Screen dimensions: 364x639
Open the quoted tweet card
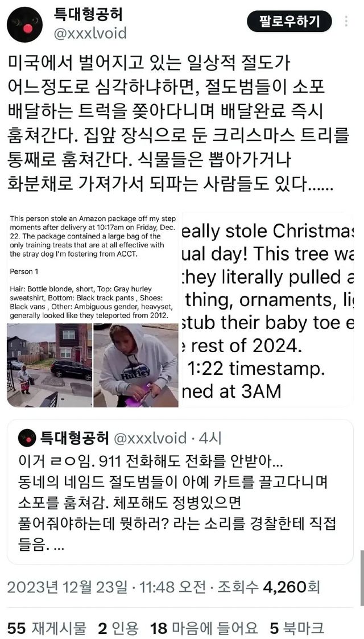(180, 492)
